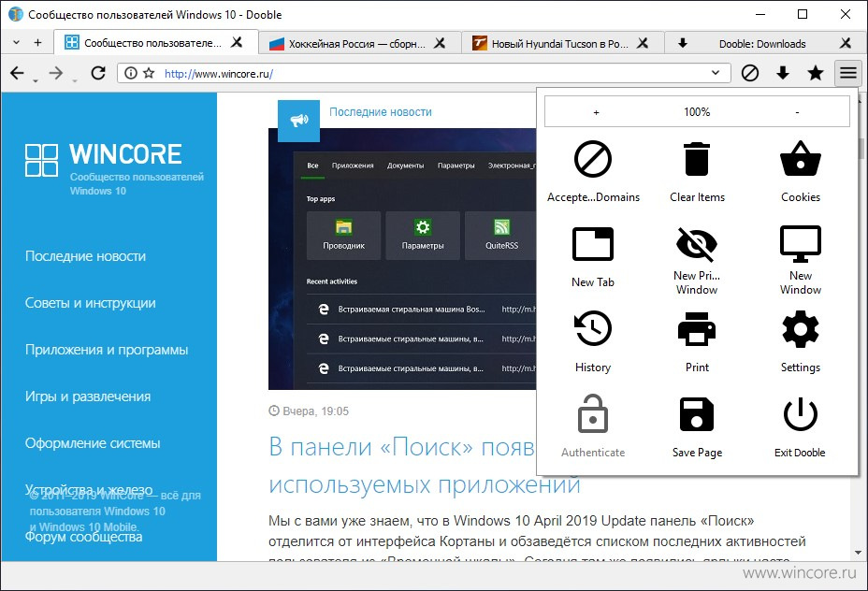
Task: Open Settings gear in Dooble menu
Action: click(801, 329)
